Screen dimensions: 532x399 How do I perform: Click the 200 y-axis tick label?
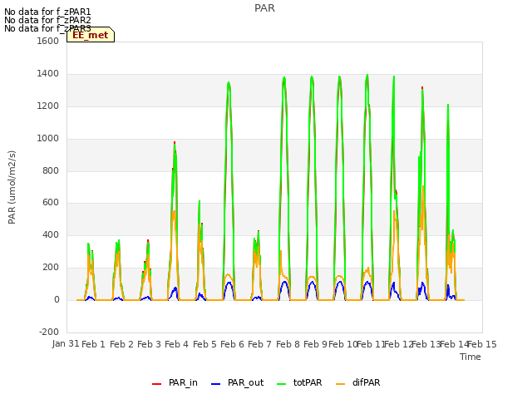pos(51,268)
